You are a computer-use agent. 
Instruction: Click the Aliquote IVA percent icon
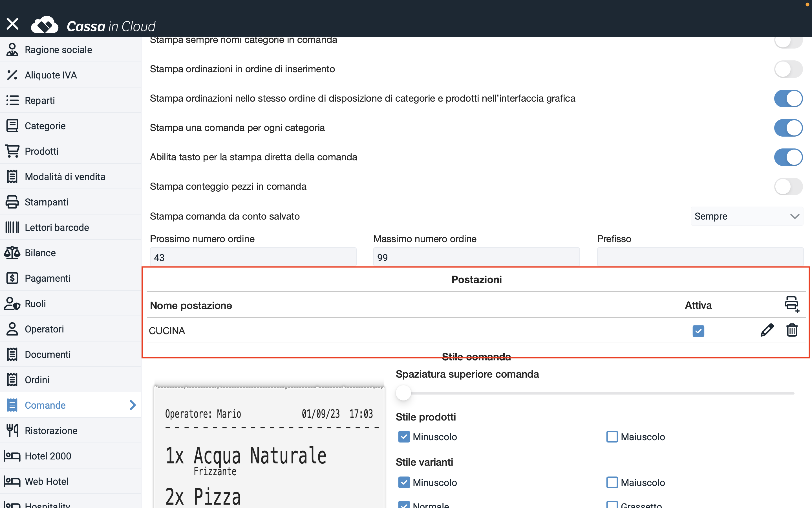[x=12, y=75]
